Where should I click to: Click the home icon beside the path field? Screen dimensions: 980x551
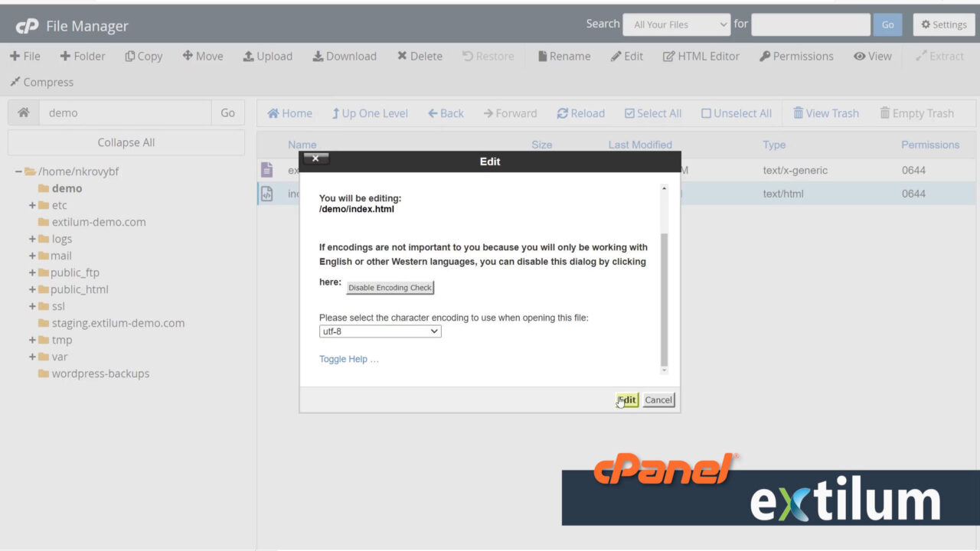(23, 112)
